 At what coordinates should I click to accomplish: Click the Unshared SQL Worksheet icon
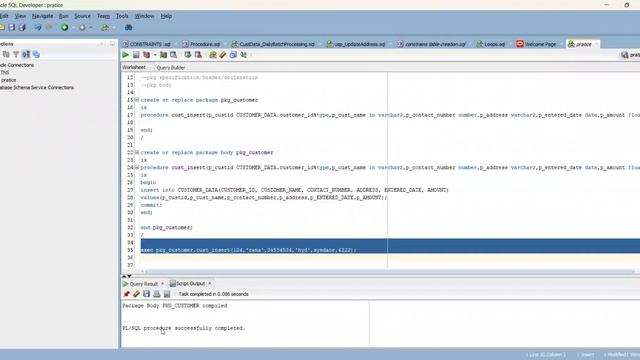point(213,55)
